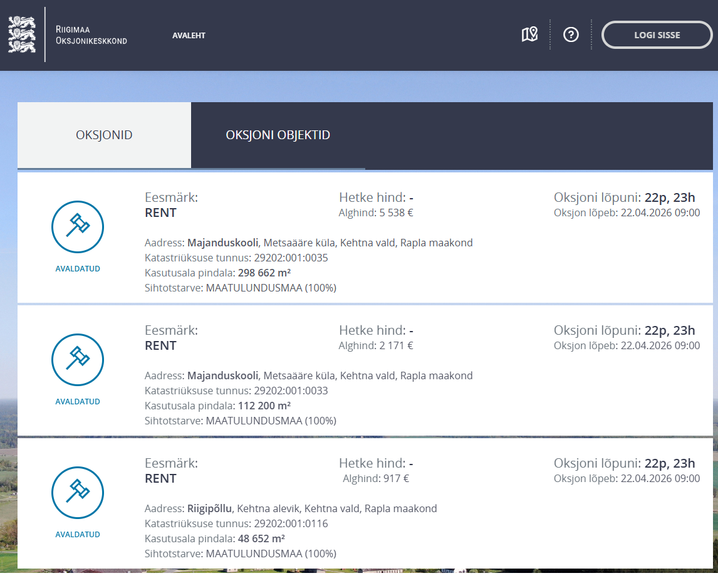Click gavel icon for 5 538 € auction
The image size is (718, 588).
78,227
